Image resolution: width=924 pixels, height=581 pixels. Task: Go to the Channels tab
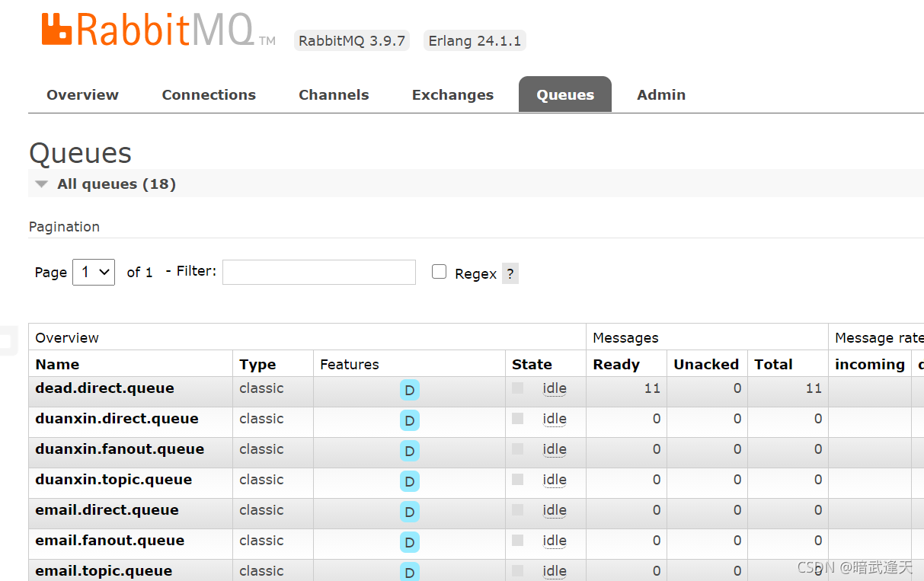coord(334,95)
